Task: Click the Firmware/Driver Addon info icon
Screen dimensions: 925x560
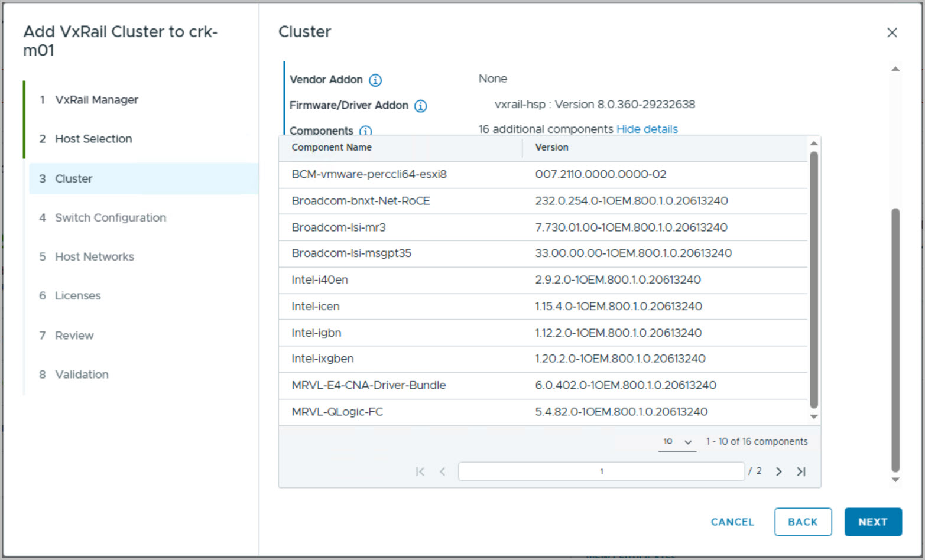Action: [x=420, y=106]
